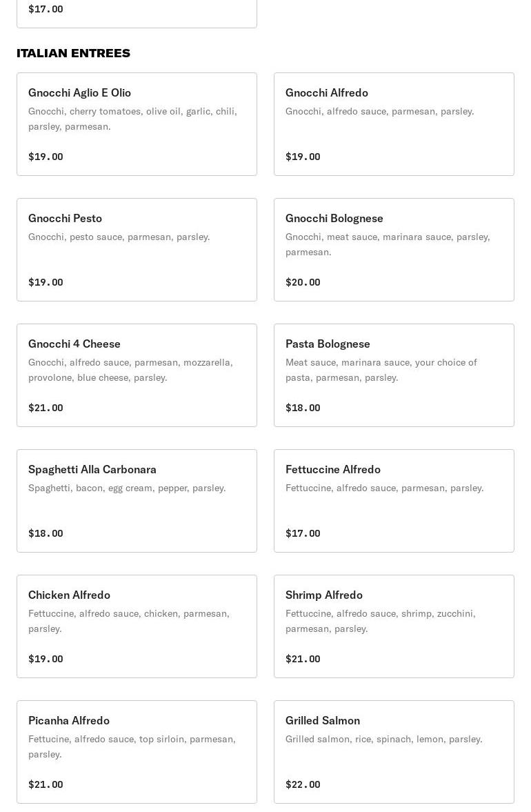Select the Gnocchi Alfredo menu card
This screenshot has height=812, width=531.
click(x=394, y=124)
